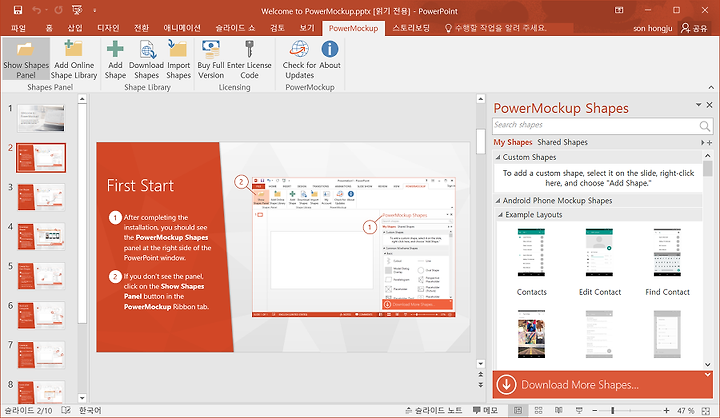Zoom in with plus icon
The width and height of the screenshot is (720, 418).
tap(666, 410)
